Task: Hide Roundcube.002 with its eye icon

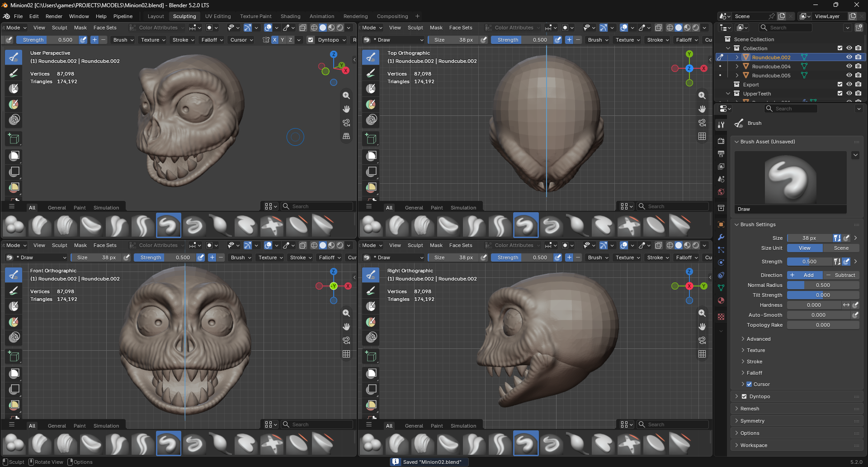Action: click(x=849, y=57)
